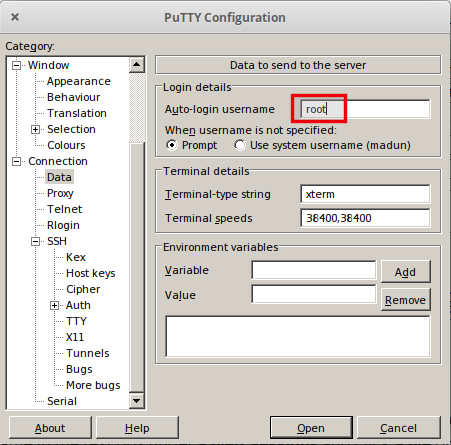Screen dimensions: 451x445
Task: Open the Bugs category
Action: pyautogui.click(x=79, y=369)
